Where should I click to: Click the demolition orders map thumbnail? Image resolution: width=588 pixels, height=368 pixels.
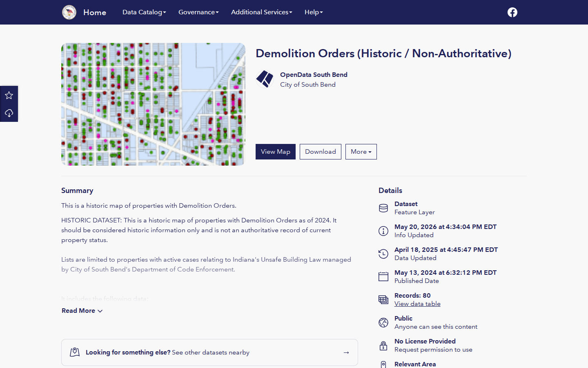point(153,104)
